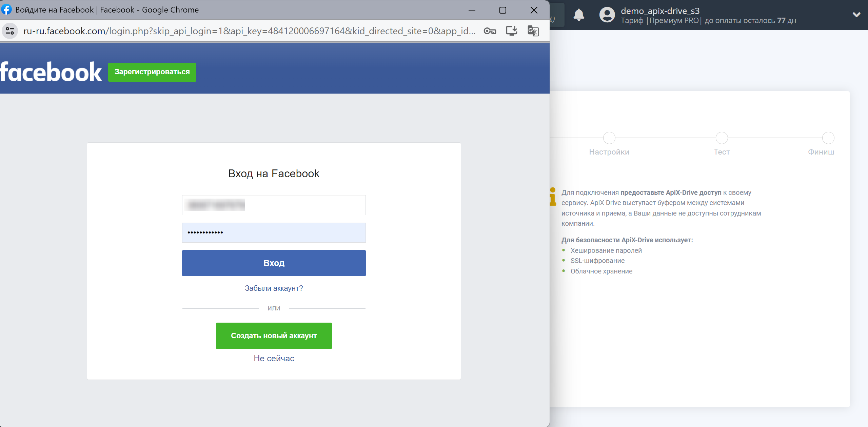868x427 pixels.
Task: Click the Зарегистрироваться button
Action: click(x=152, y=72)
